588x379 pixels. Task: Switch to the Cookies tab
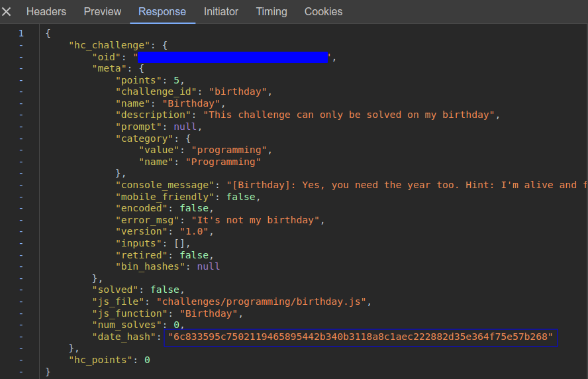[323, 12]
